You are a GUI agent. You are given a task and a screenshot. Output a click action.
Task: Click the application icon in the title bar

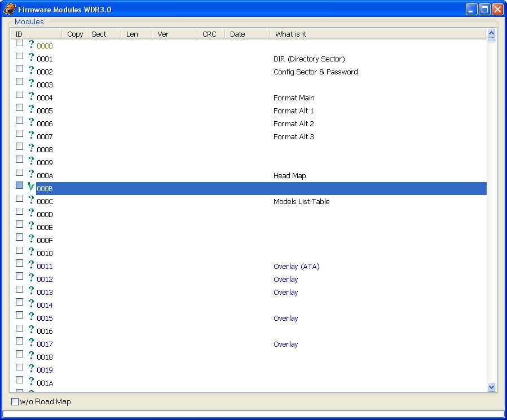click(x=10, y=9)
